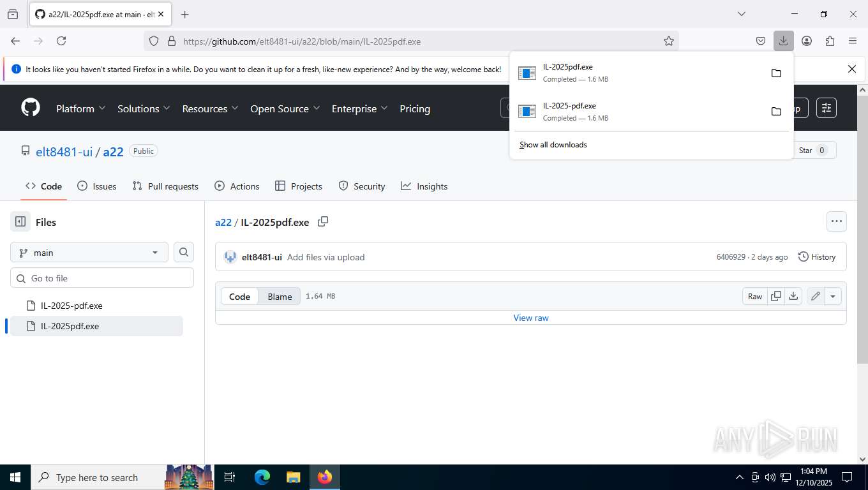Expand the Resources navigation menu
The width and height of the screenshot is (868, 490).
coord(210,108)
